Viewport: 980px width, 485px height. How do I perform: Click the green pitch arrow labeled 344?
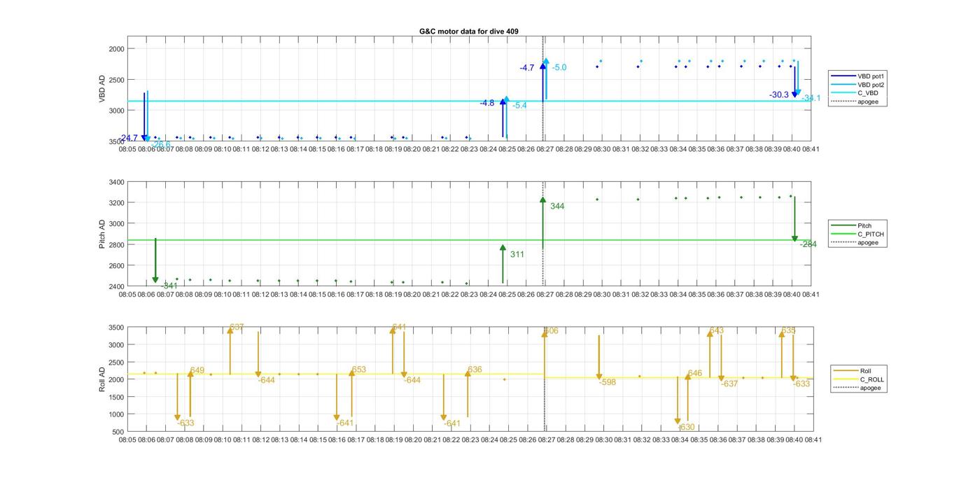coord(542,224)
